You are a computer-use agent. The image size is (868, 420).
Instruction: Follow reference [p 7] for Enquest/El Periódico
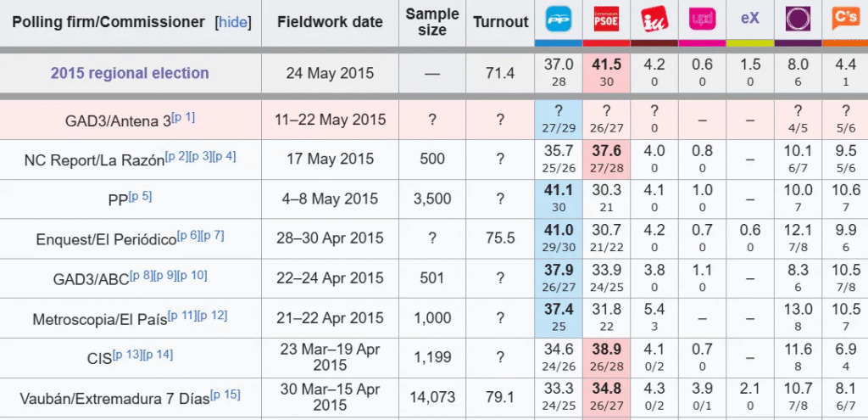pyautogui.click(x=212, y=234)
